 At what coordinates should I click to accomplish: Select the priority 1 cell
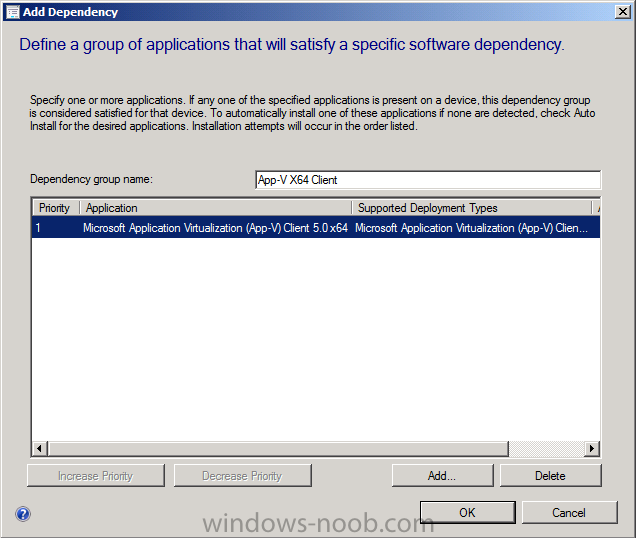(38, 228)
